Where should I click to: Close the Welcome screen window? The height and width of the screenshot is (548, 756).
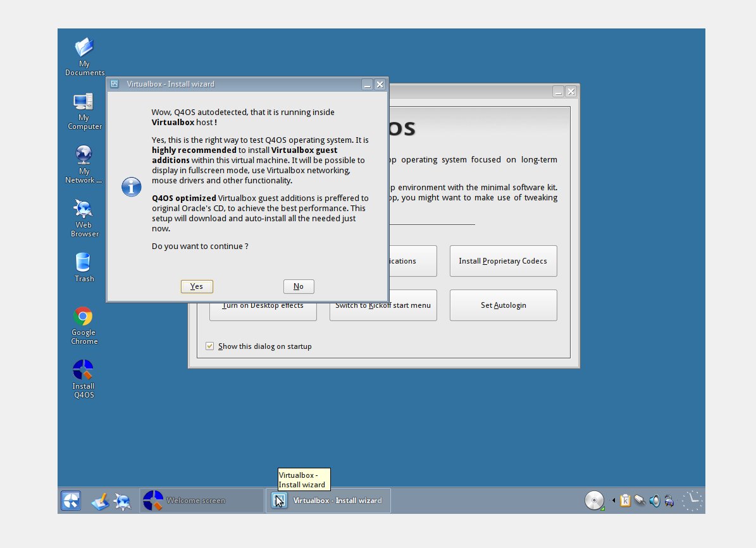[x=571, y=92]
